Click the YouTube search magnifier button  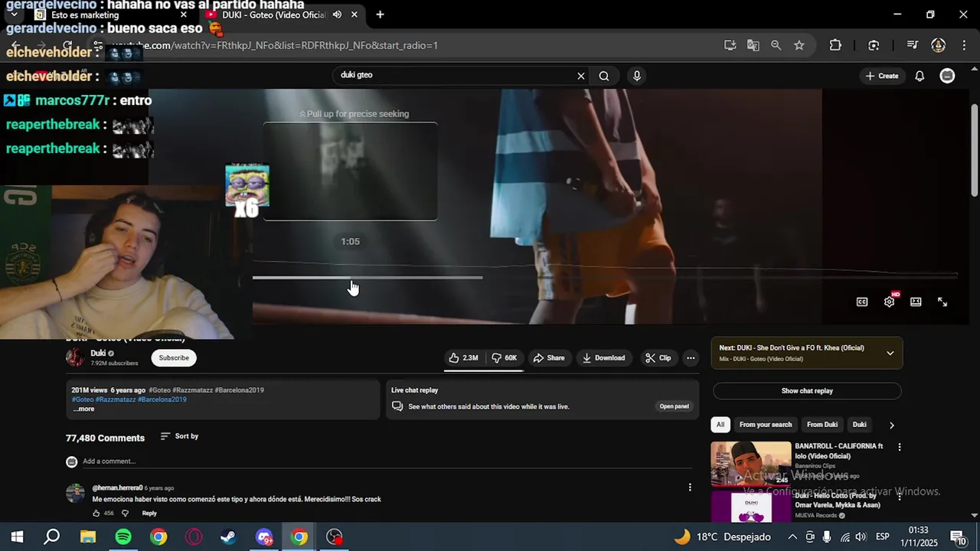click(x=604, y=76)
